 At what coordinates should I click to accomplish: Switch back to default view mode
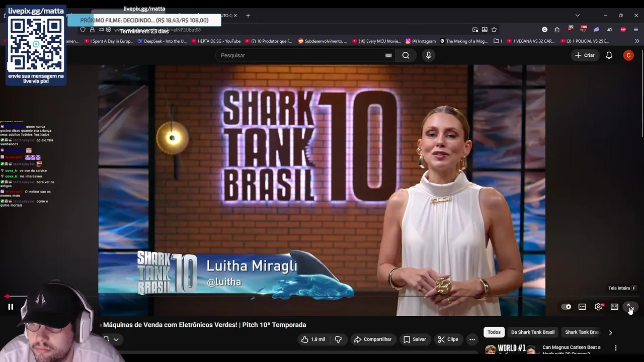(614, 307)
